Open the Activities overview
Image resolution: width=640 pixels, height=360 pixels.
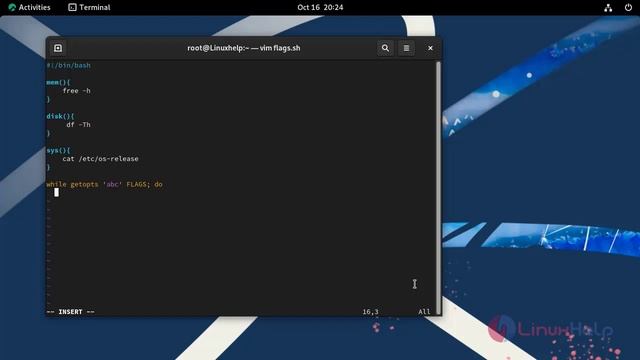(29, 7)
